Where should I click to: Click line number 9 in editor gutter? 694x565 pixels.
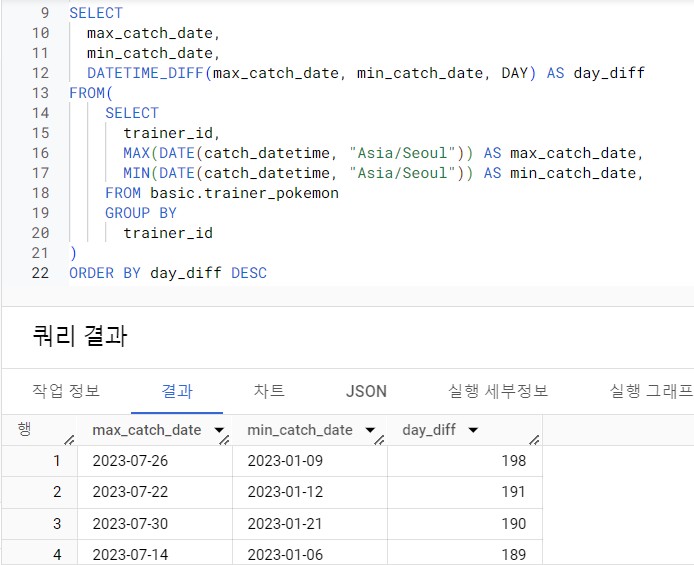pyautogui.click(x=45, y=13)
